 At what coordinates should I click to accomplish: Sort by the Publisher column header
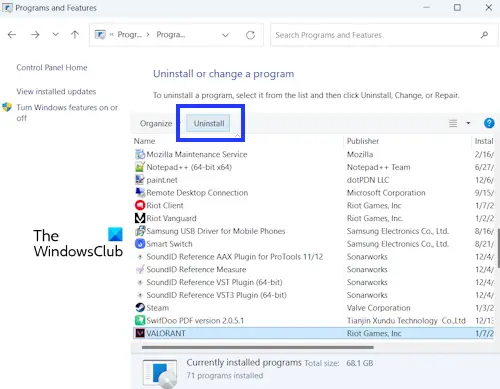pyautogui.click(x=363, y=141)
